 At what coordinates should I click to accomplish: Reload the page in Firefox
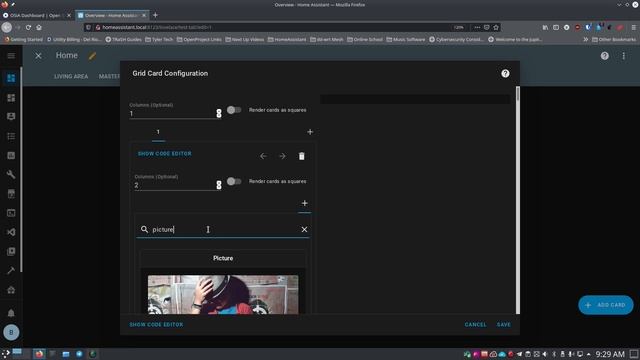pos(28,27)
